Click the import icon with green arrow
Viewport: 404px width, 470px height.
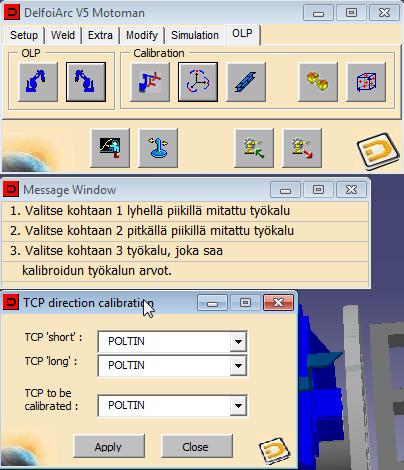point(254,148)
